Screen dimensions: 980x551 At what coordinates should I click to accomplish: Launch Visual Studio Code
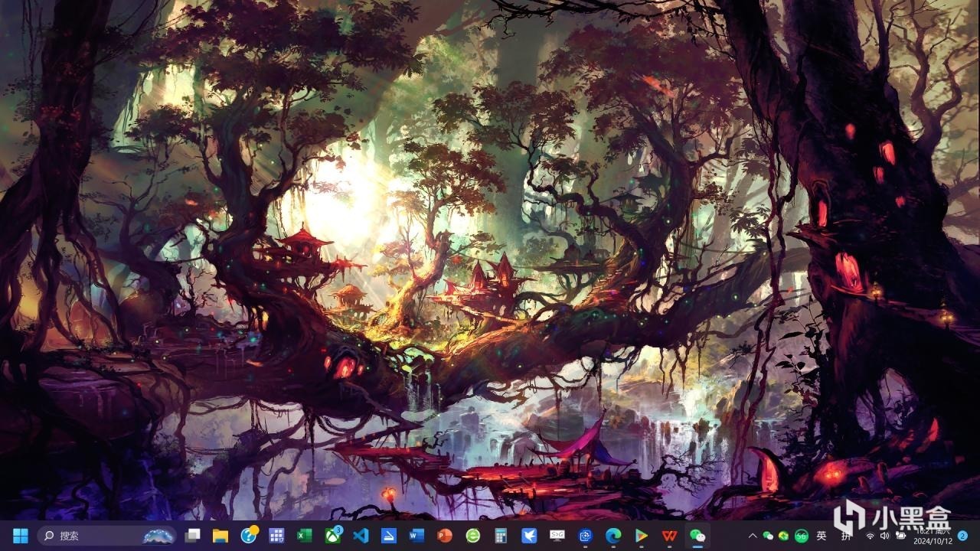tap(361, 536)
